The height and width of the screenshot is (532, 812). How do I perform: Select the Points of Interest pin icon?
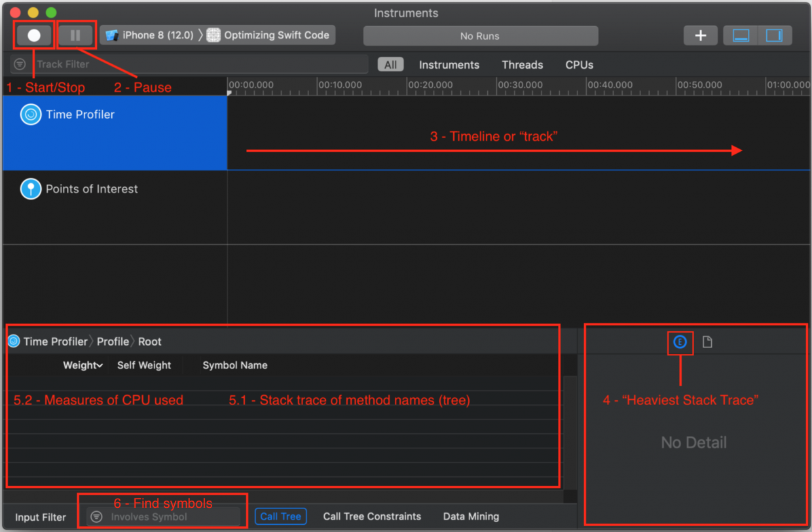[x=31, y=189]
